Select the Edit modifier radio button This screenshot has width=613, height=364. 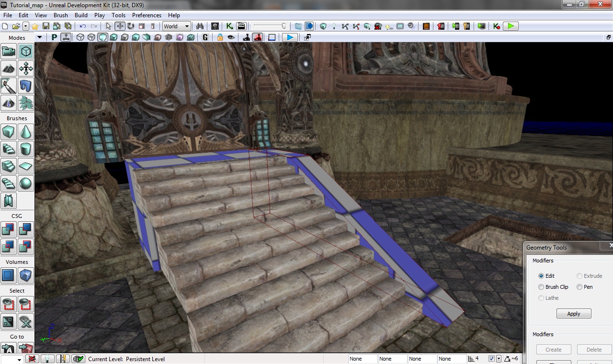tap(541, 276)
